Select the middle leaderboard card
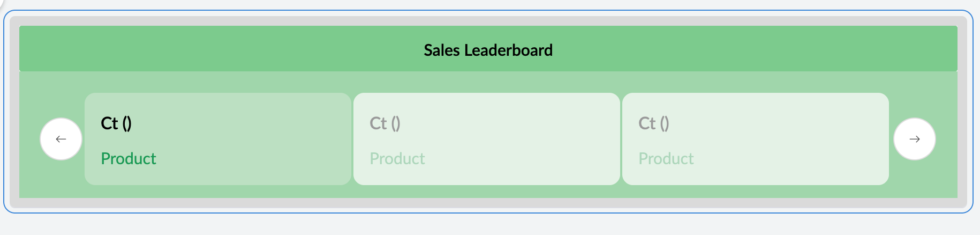This screenshot has height=235, width=980. tap(486, 139)
